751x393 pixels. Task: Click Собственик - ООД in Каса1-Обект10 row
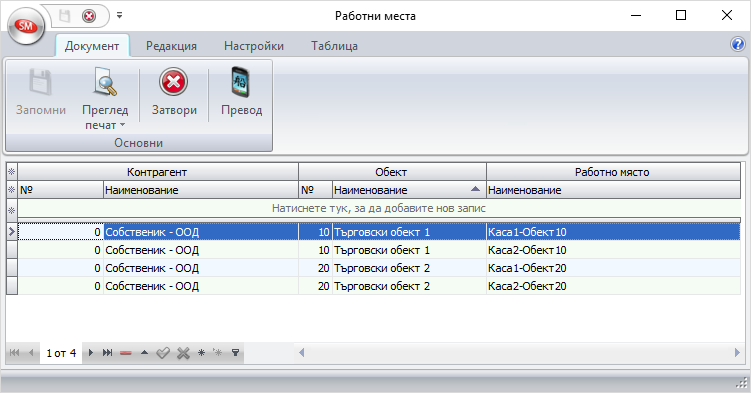click(x=201, y=232)
